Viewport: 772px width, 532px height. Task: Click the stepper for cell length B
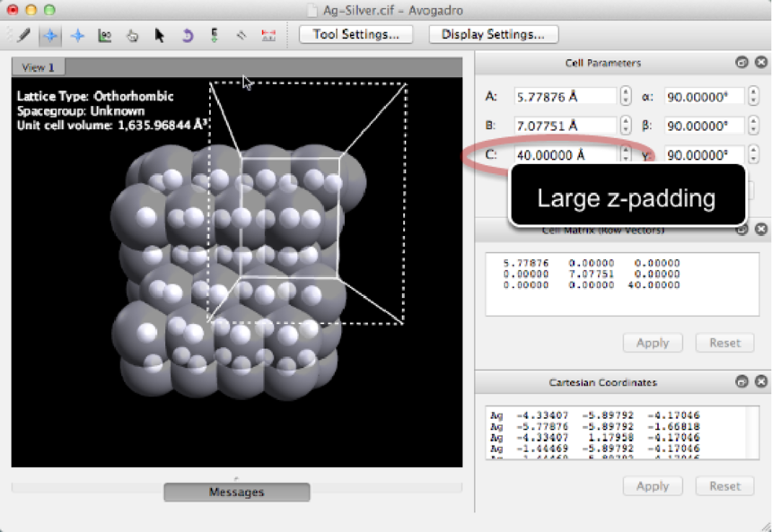point(625,126)
